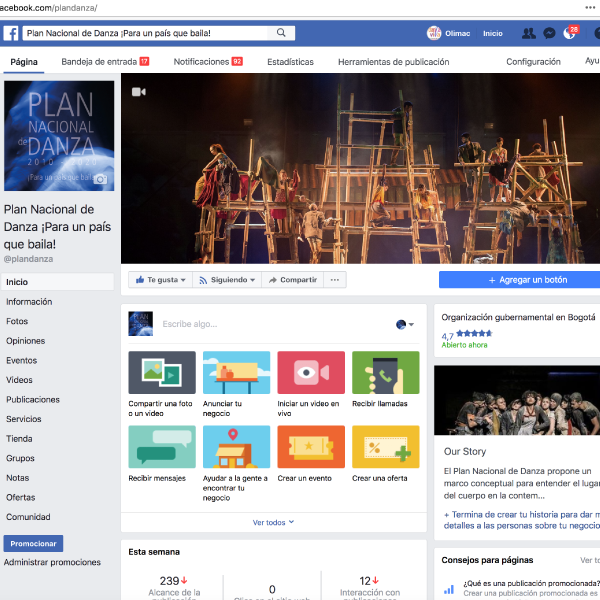
Task: Select Opiniones in the sidebar
Action: (25, 341)
